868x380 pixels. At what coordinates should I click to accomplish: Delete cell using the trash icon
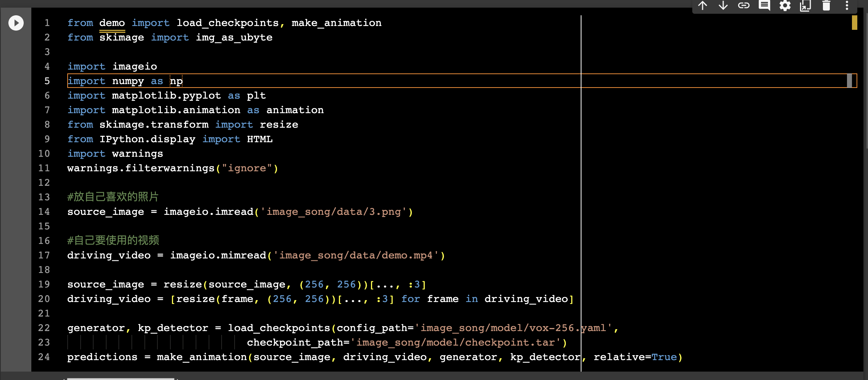826,6
